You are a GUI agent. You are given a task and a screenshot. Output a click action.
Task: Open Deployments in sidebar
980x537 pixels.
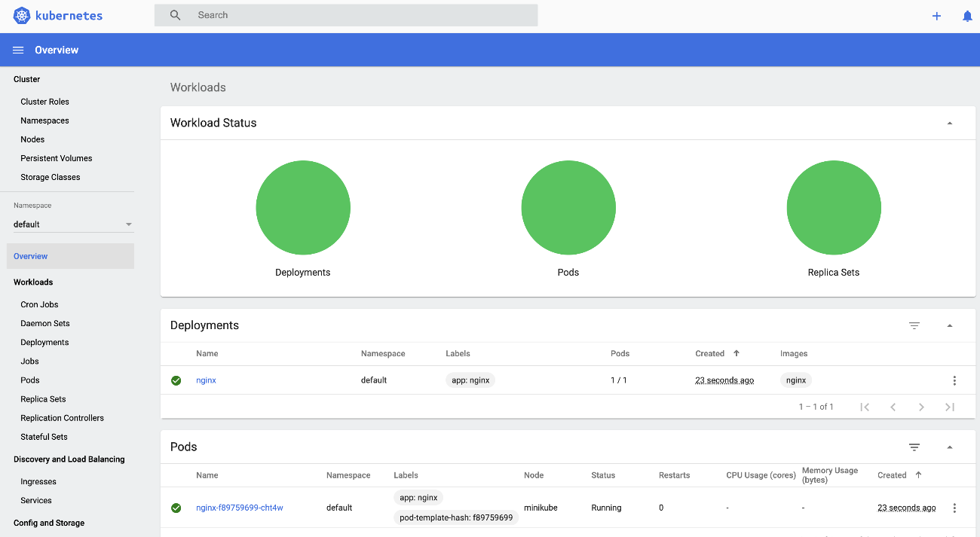click(44, 342)
